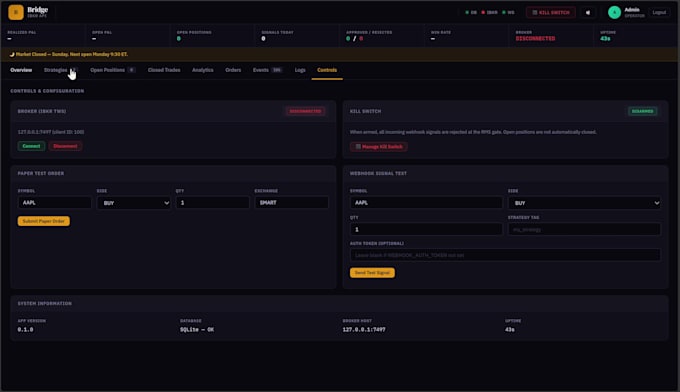
Task: Click the Exchange field showing SMART
Action: point(291,203)
